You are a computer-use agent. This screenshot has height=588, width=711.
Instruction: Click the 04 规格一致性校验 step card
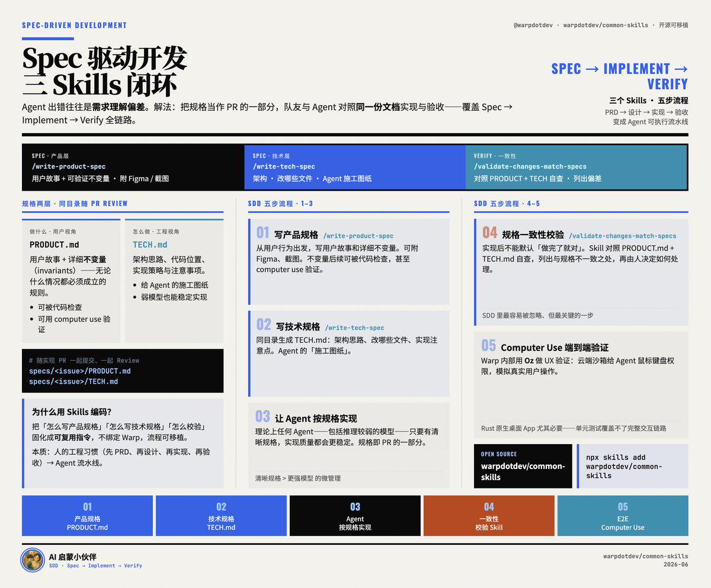581,272
